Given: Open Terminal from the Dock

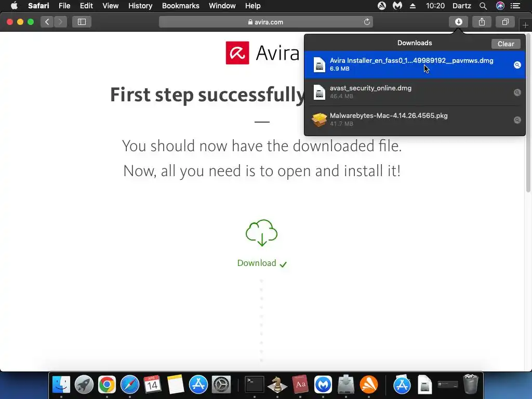Looking at the screenshot, I should 255,384.
